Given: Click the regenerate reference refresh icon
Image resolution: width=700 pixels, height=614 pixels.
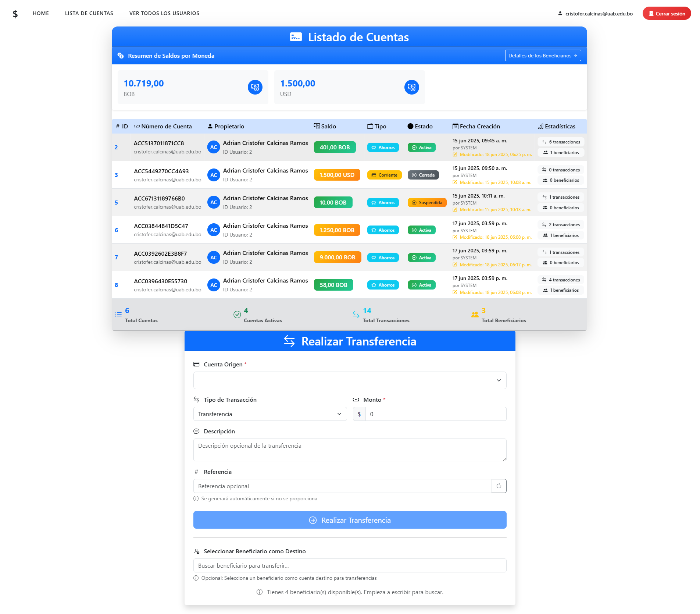Looking at the screenshot, I should (499, 486).
